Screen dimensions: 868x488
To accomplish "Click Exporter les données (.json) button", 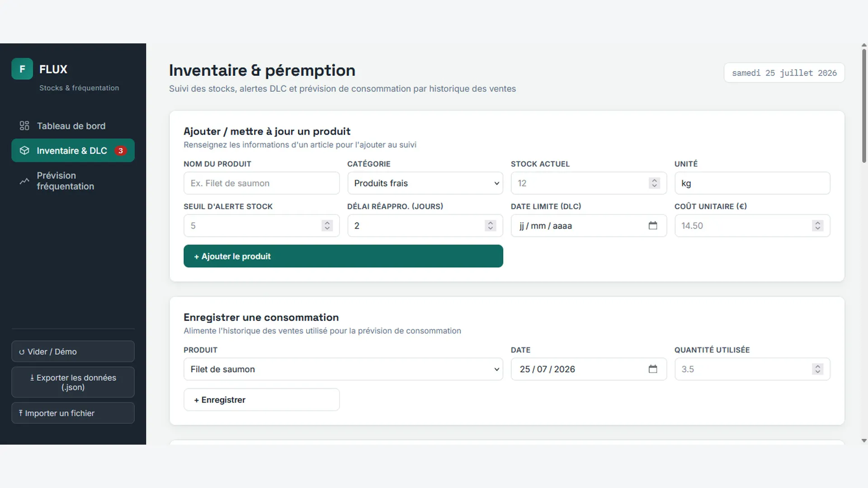I will 73,382.
